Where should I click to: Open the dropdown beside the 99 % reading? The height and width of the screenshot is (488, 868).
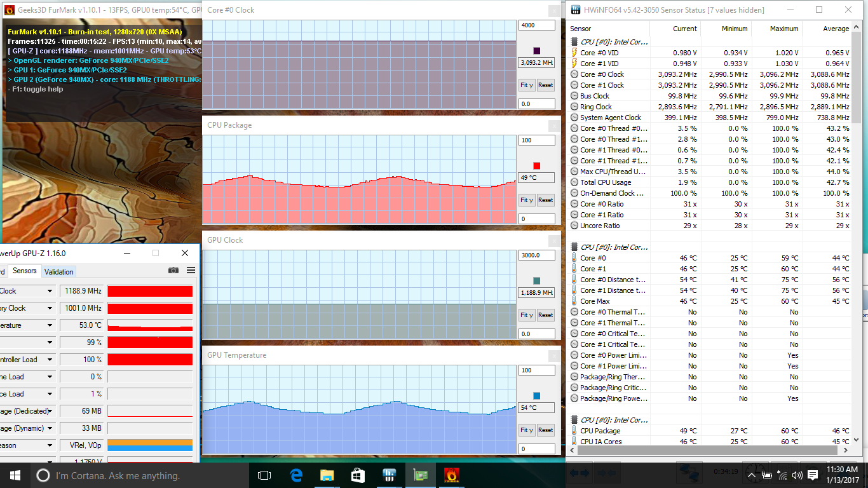50,342
